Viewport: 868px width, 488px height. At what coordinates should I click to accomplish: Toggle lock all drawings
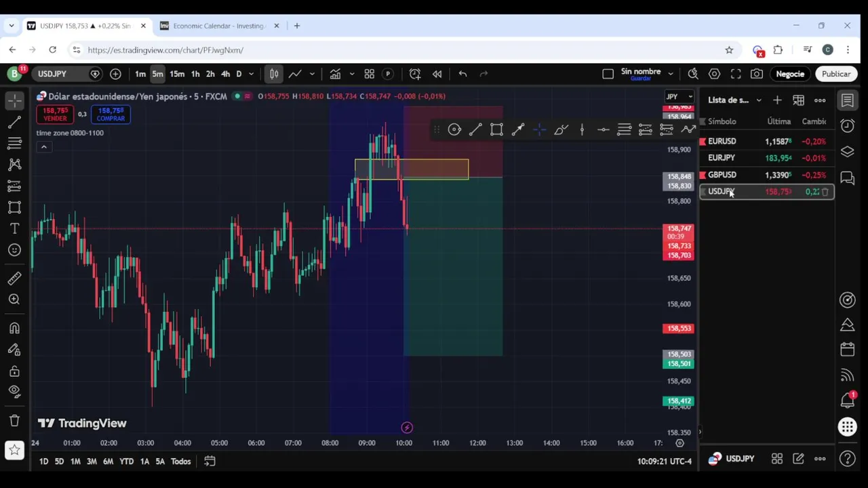14,371
